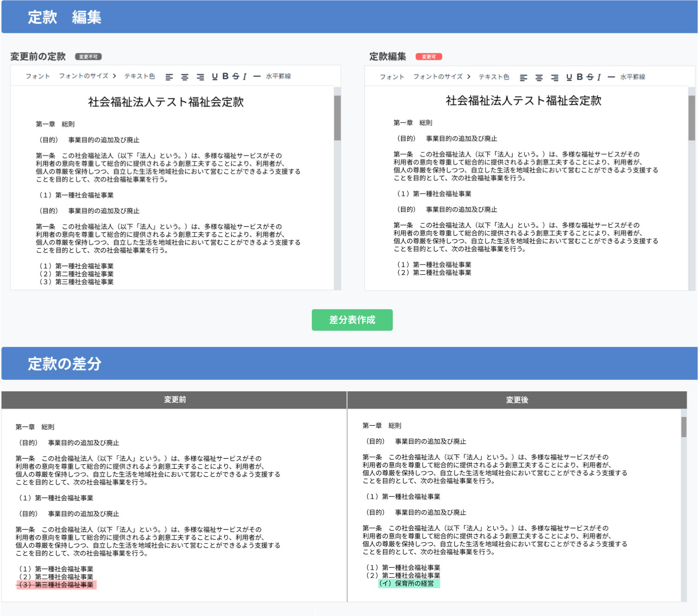Click the 変更前 column header
This screenshot has height=616, width=698.
(x=174, y=400)
